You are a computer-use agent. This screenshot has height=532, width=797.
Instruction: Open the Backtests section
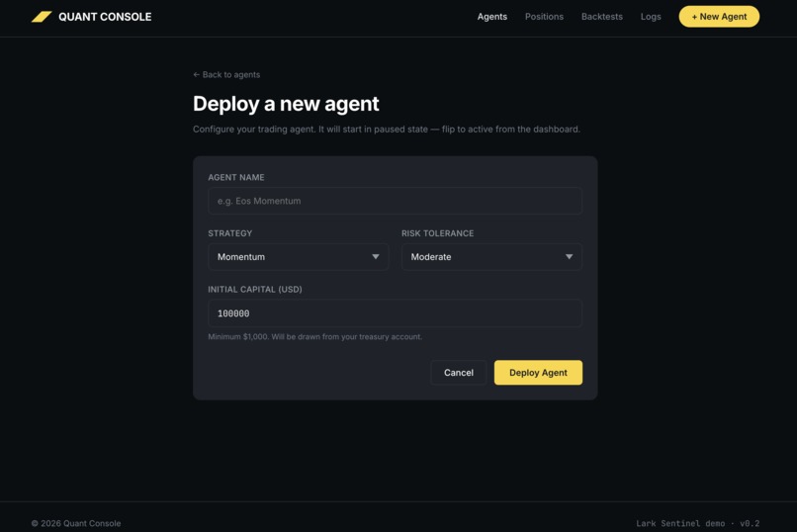tap(602, 17)
